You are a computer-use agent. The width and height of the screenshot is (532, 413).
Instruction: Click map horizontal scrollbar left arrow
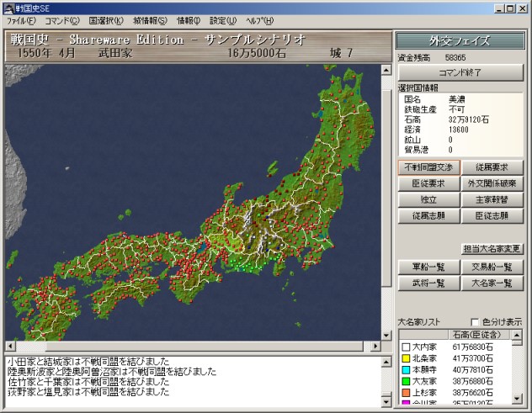(x=10, y=347)
